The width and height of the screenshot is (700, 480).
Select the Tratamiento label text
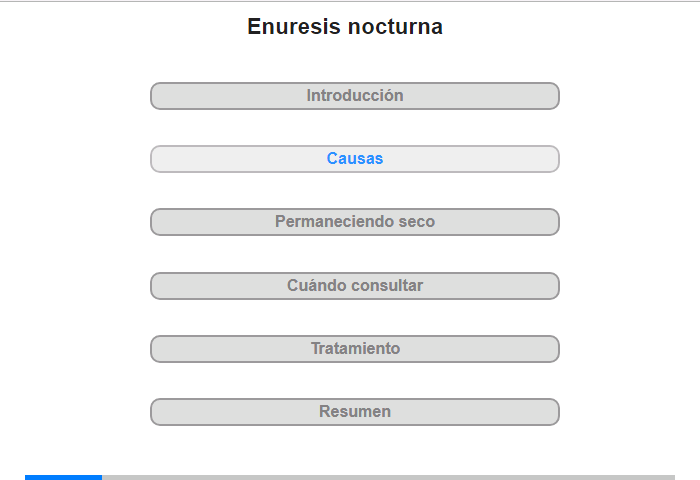pyautogui.click(x=355, y=348)
